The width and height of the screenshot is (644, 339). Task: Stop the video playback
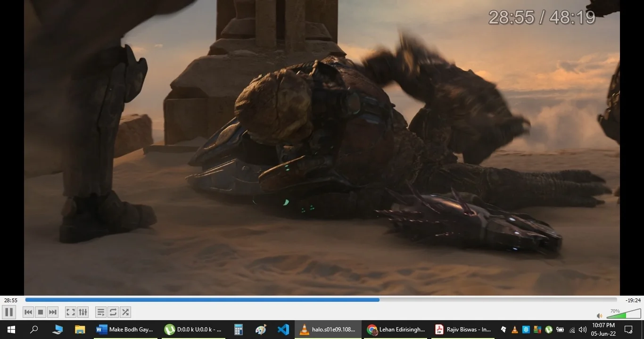point(41,312)
